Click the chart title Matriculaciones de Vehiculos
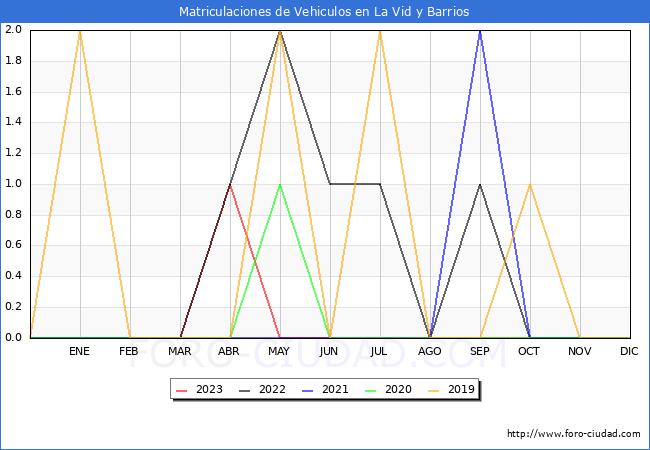Viewport: 650px width, 450px height. [x=324, y=12]
